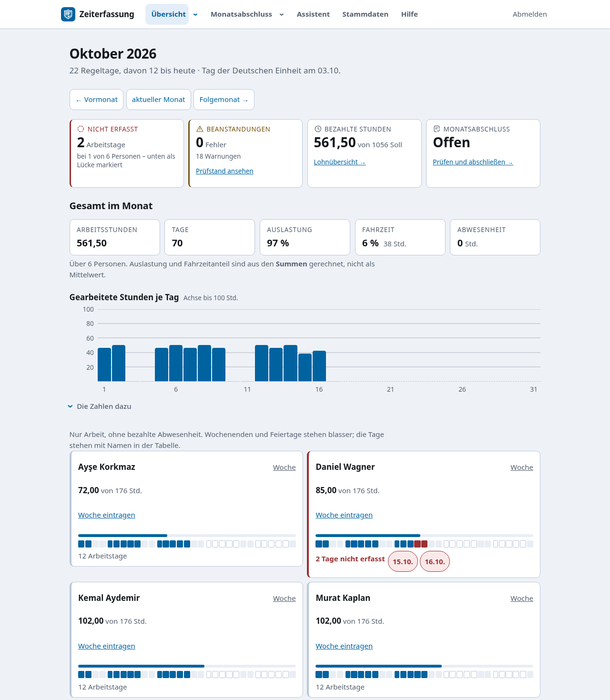Screen dimensions: 610x700
Task: Select the 15.10. missing-day chip
Action: coord(403,562)
